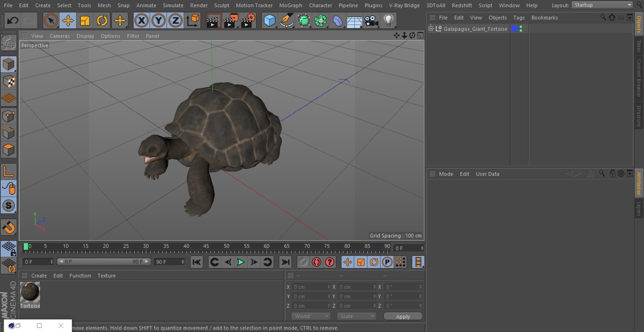Screen dimensions: 644x332
Task: Click the frame range slider bar
Action: (x=104, y=262)
